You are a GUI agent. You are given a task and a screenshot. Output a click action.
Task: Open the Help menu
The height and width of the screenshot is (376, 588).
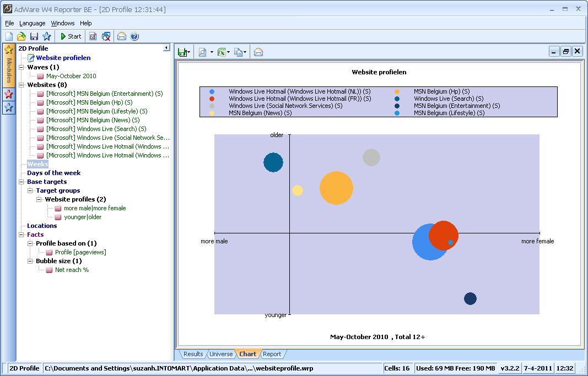point(86,23)
